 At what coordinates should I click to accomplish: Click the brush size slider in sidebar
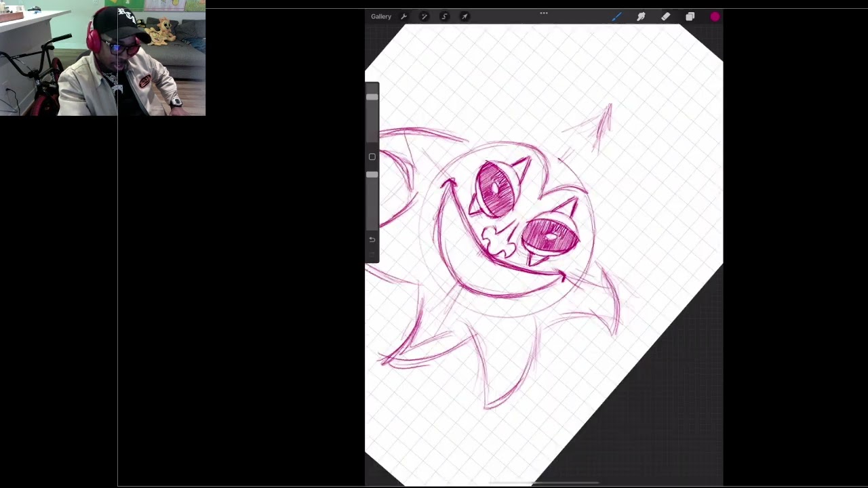coord(372,113)
